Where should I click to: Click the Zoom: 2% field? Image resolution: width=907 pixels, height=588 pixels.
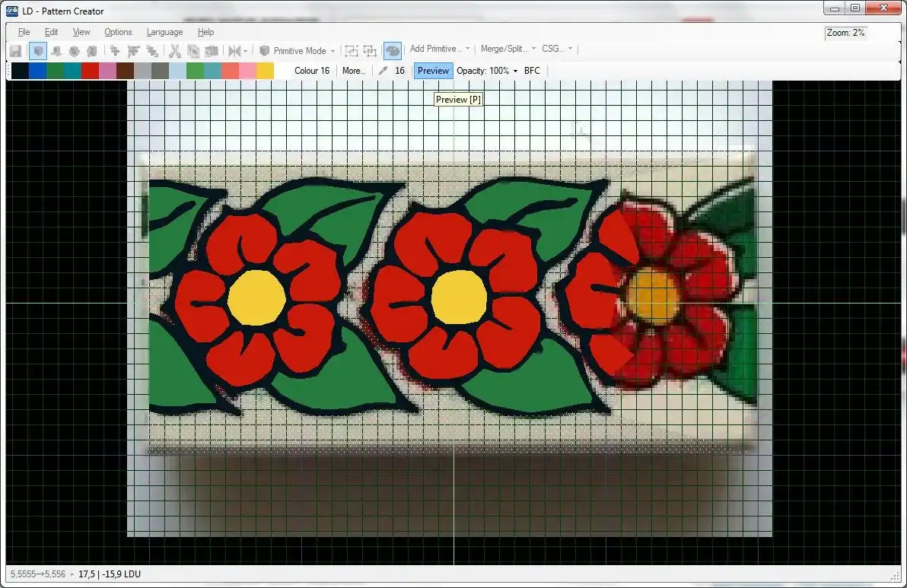(845, 33)
